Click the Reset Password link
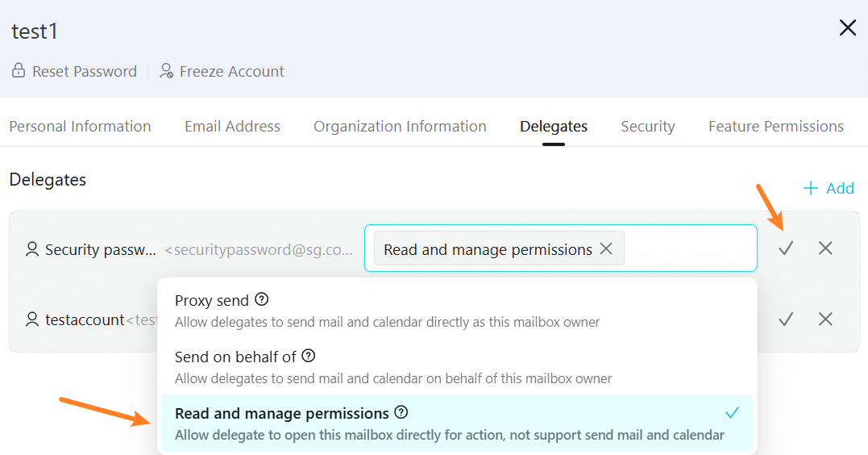 74,72
